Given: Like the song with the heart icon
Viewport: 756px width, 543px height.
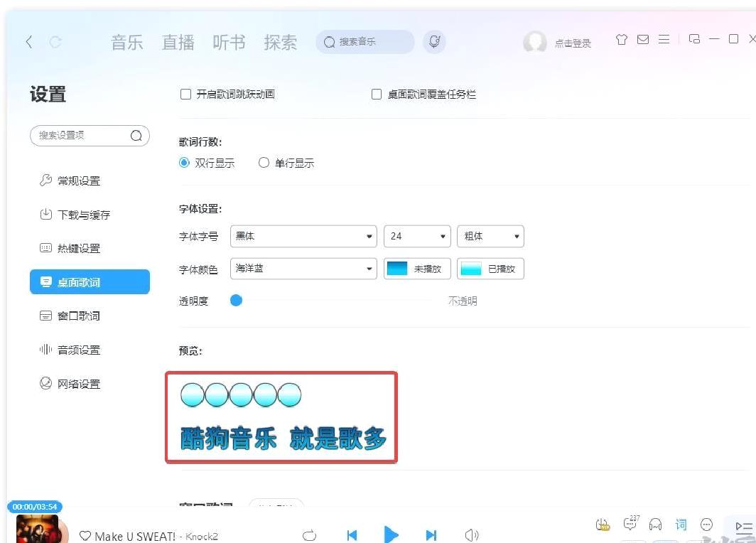Looking at the screenshot, I should click(85, 536).
